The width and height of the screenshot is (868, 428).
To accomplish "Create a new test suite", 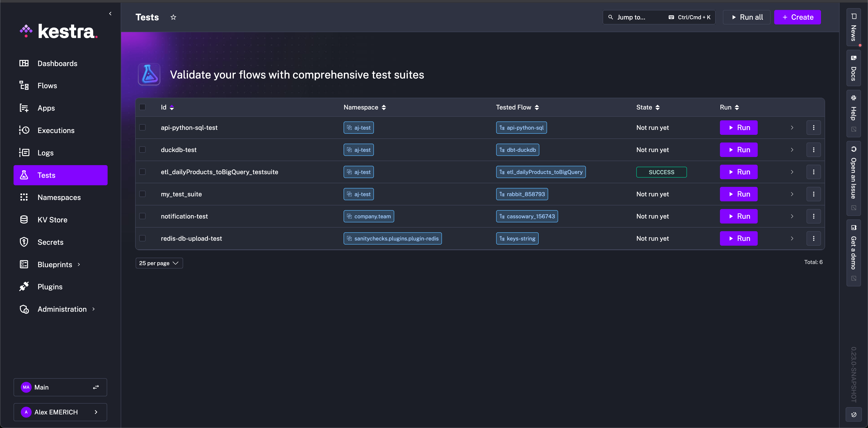I will 797,17.
